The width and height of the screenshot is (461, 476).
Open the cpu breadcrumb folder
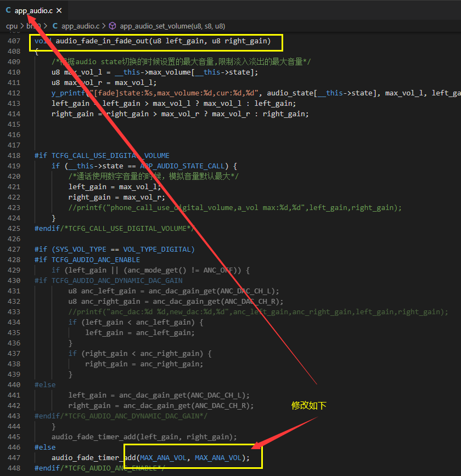click(x=12, y=26)
